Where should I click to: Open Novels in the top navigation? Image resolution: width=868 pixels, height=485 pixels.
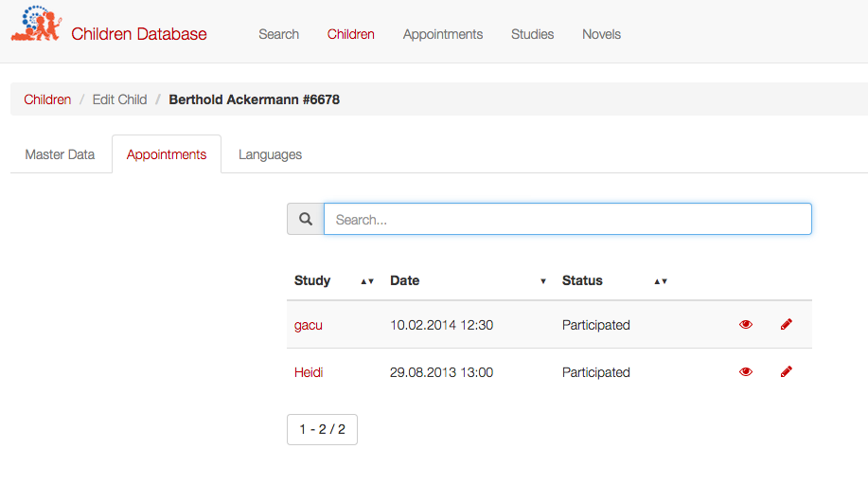601,34
